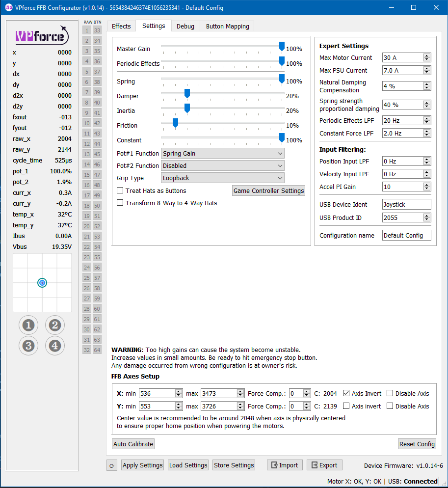The width and height of the screenshot is (448, 488).
Task: Click raw button indicator 10
Action: (87, 123)
